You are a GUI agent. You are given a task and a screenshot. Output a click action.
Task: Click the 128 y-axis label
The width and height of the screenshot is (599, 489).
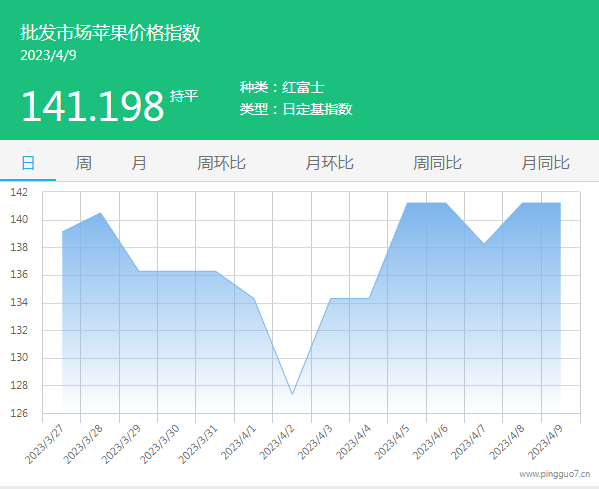point(19,385)
